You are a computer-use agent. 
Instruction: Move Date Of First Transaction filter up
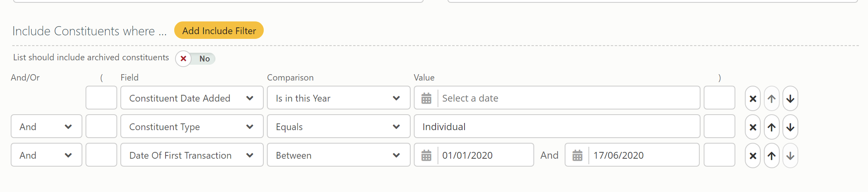pos(771,156)
